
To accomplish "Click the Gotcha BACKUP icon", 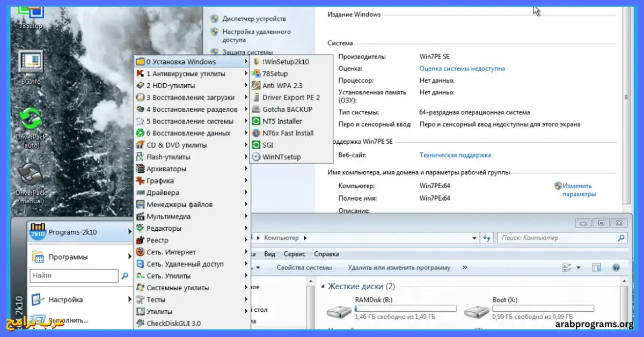I will click(x=256, y=109).
